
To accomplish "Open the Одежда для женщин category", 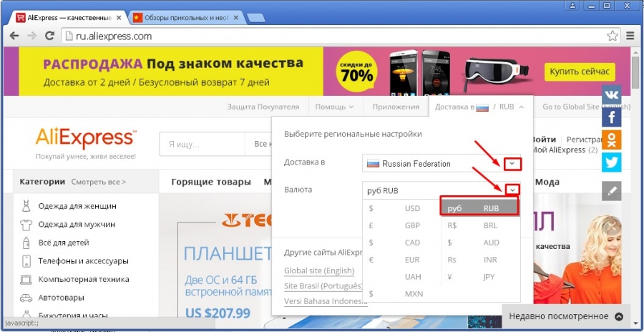I will (x=77, y=206).
